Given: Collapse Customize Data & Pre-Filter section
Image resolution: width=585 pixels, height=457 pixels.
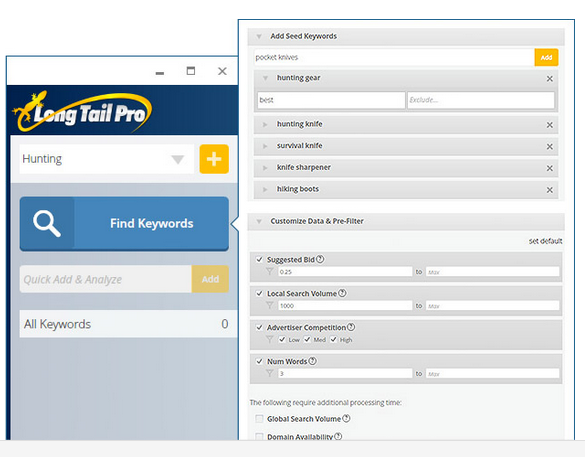Looking at the screenshot, I should coord(259,221).
